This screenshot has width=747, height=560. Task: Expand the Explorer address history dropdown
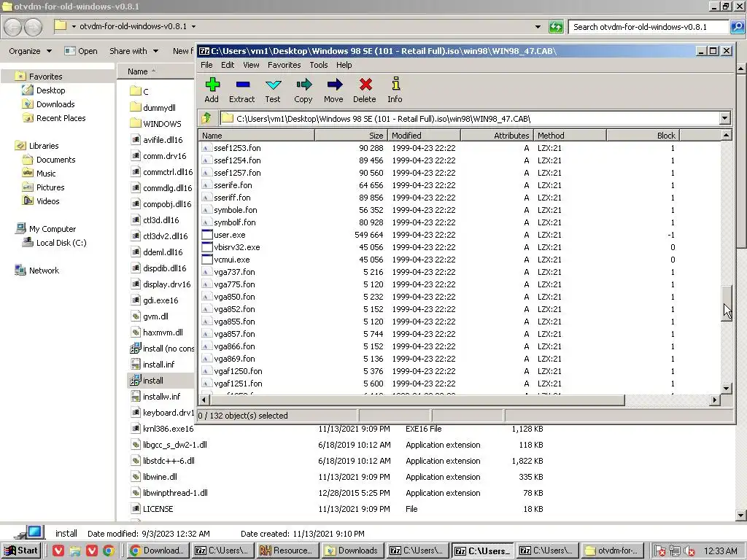[x=538, y=27]
